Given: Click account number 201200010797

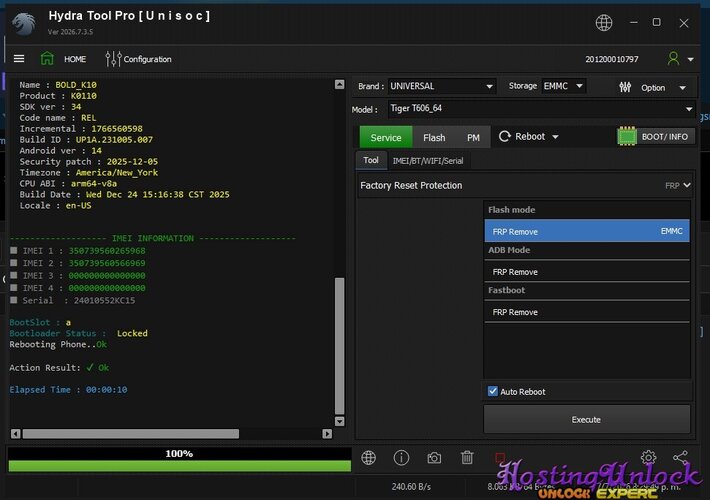Looking at the screenshot, I should pyautogui.click(x=612, y=59).
